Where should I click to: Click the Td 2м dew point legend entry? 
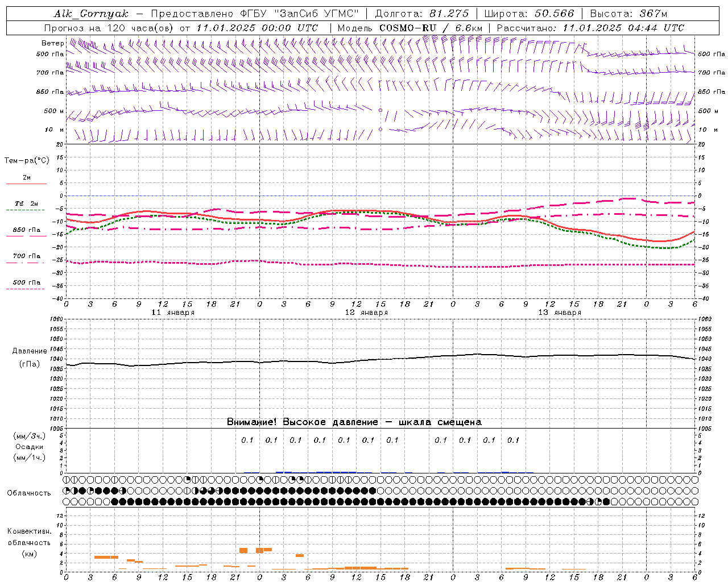click(x=26, y=203)
